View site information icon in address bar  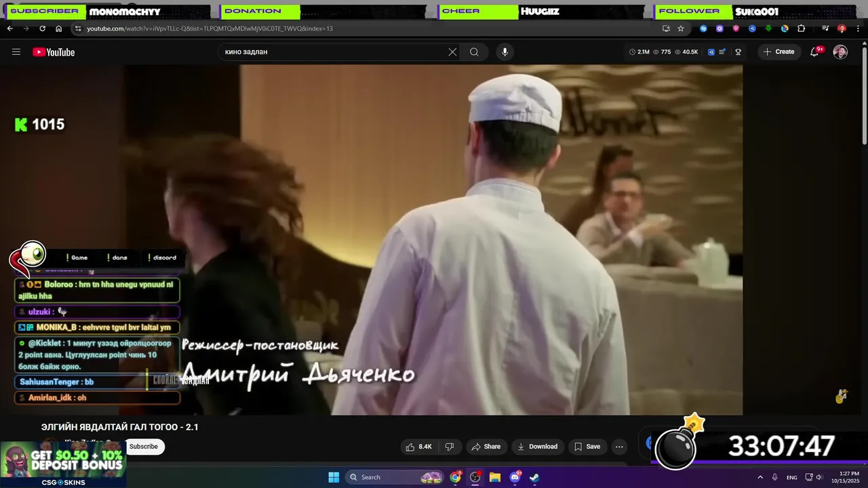coord(78,28)
